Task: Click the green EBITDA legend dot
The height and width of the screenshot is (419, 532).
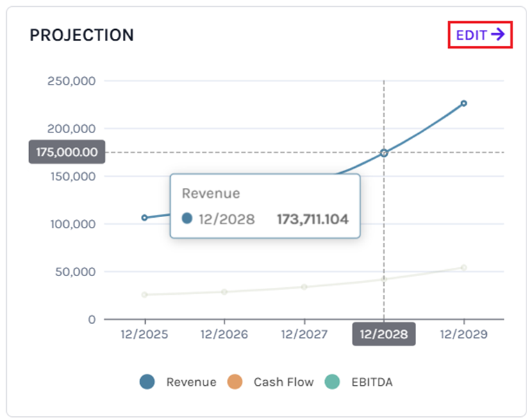Action: tap(333, 382)
